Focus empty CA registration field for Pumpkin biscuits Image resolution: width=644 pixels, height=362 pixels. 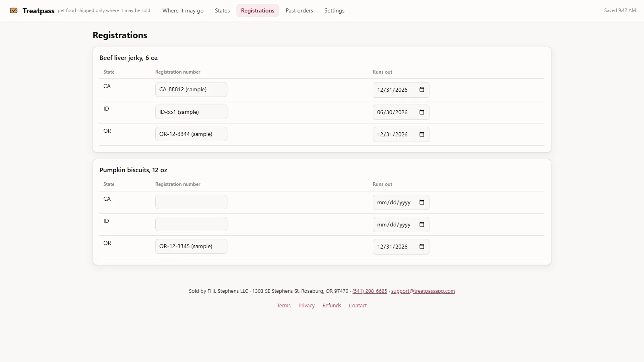(191, 202)
